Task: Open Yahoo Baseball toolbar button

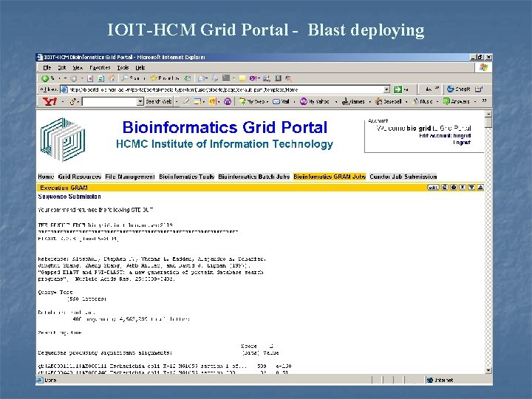Action: [x=388, y=101]
